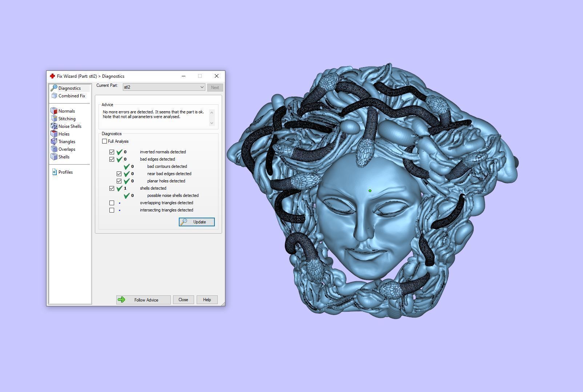Viewport: 583px width, 392px height.
Task: Open the Profiles document icon
Action: click(x=54, y=172)
